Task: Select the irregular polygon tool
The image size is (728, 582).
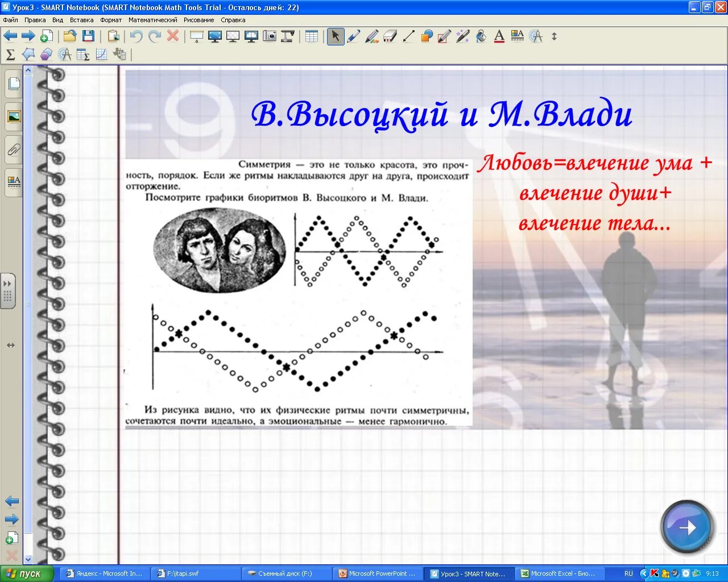Action: coord(28,55)
